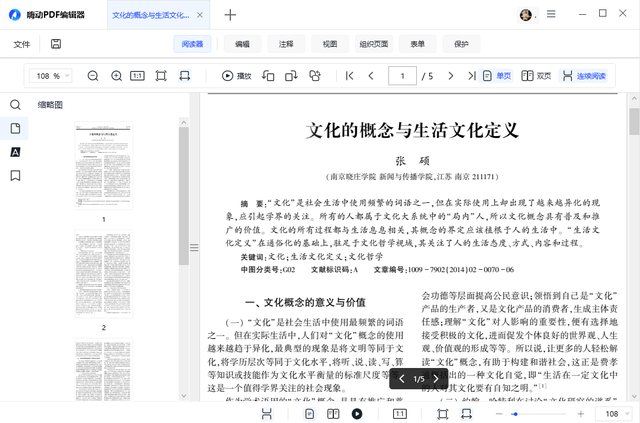Zoom out using top toolbar magnifier minus

click(x=93, y=76)
